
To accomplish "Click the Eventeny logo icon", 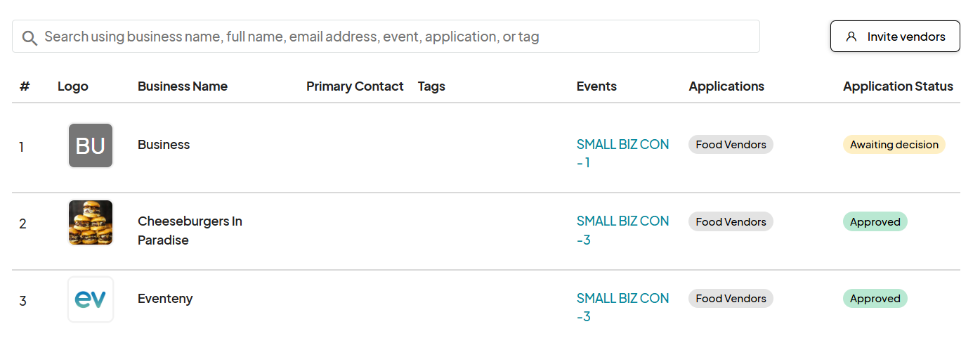I will click(x=91, y=299).
